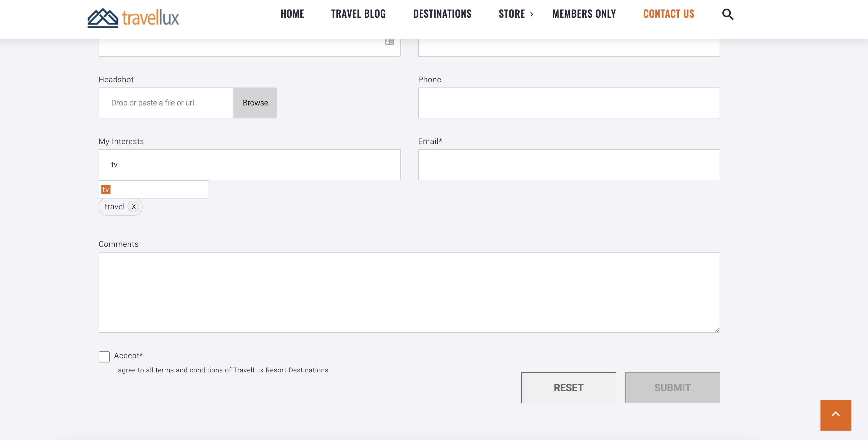Click the RESET button
Image resolution: width=868 pixels, height=440 pixels.
point(569,388)
